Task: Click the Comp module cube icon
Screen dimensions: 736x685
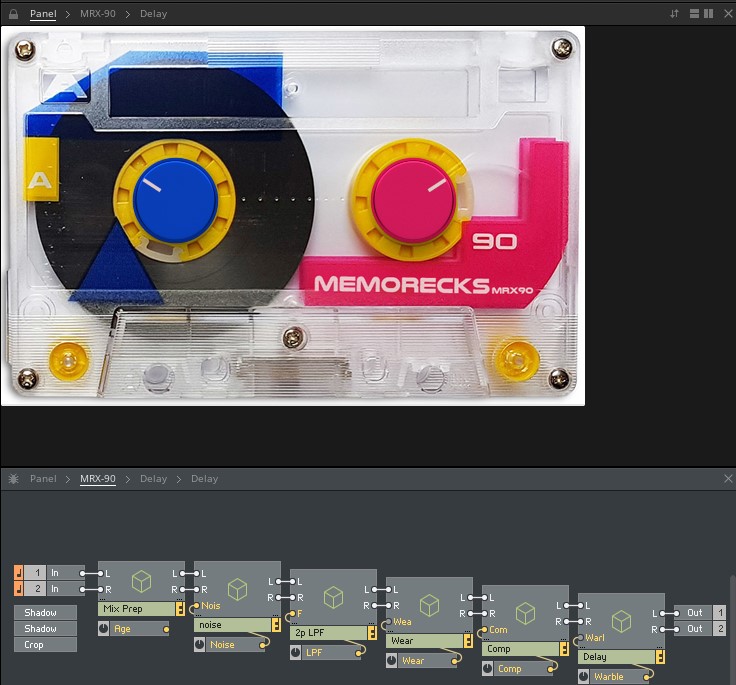Action: point(525,613)
